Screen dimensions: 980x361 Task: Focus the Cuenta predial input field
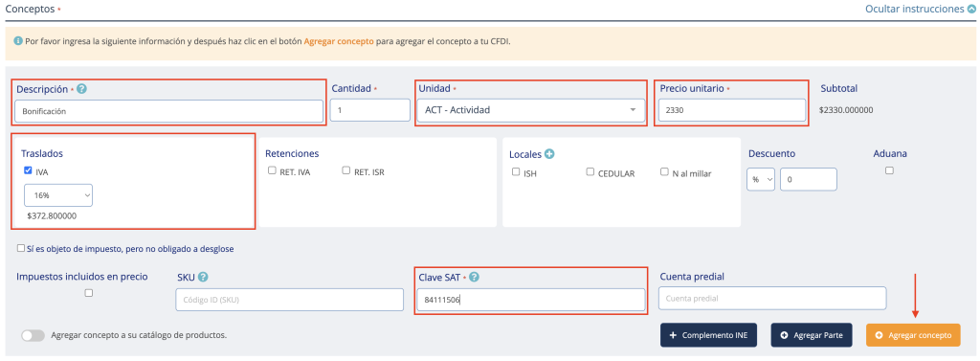point(772,299)
